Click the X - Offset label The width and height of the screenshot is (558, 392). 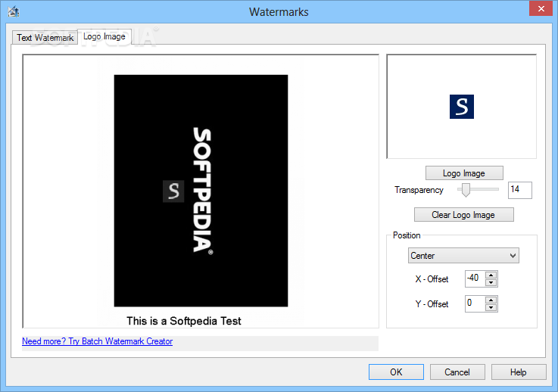432,279
